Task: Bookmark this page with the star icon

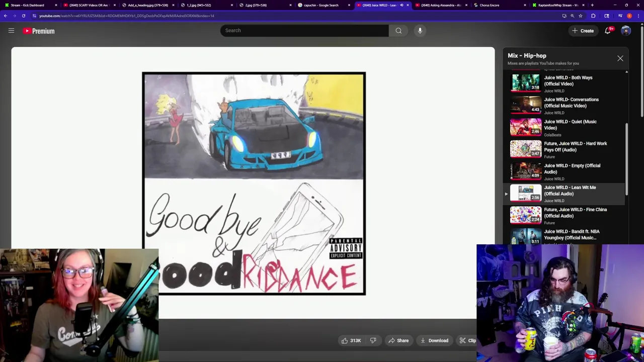Action: click(581, 16)
